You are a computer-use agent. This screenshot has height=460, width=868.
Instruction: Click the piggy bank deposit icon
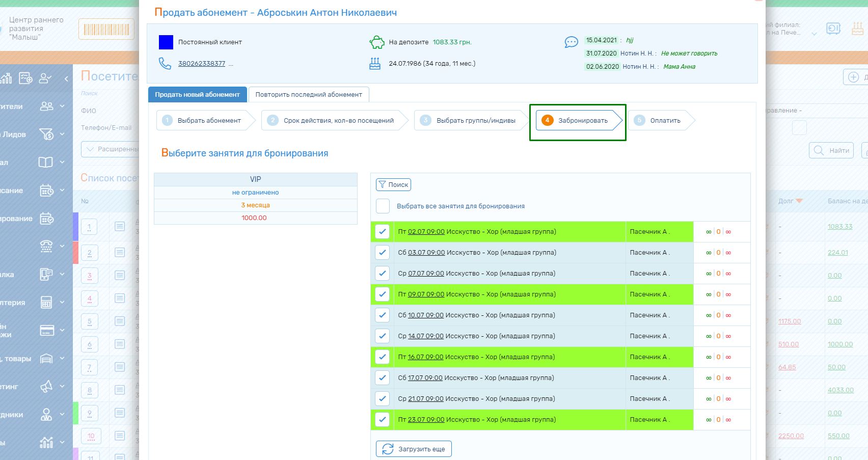pos(377,42)
